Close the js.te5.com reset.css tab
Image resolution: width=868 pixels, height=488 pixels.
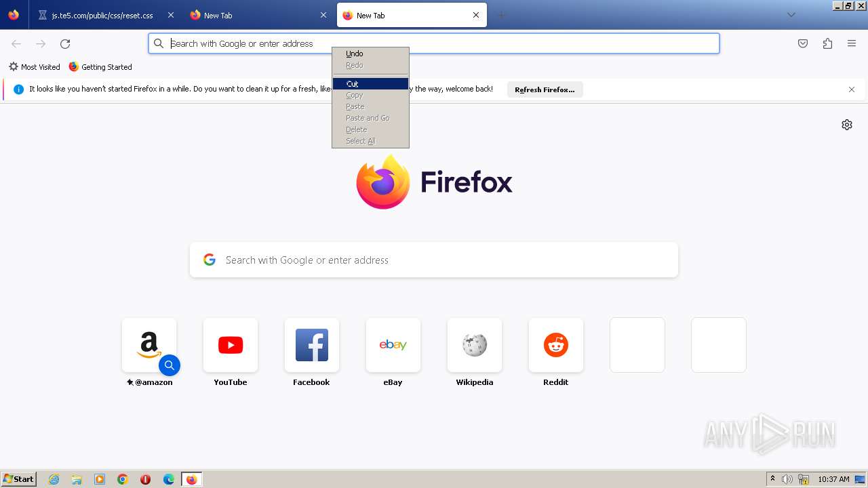pyautogui.click(x=170, y=15)
